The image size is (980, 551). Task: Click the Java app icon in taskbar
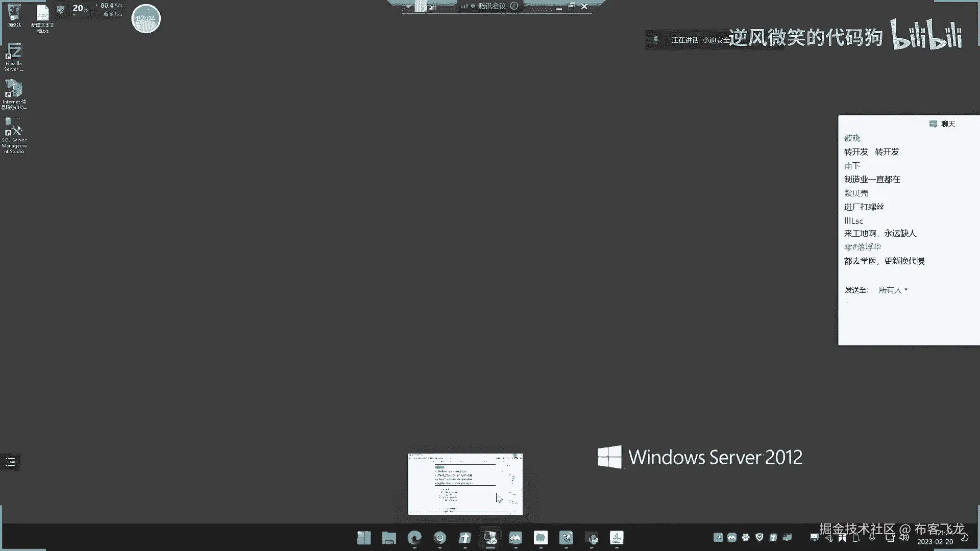(617, 537)
